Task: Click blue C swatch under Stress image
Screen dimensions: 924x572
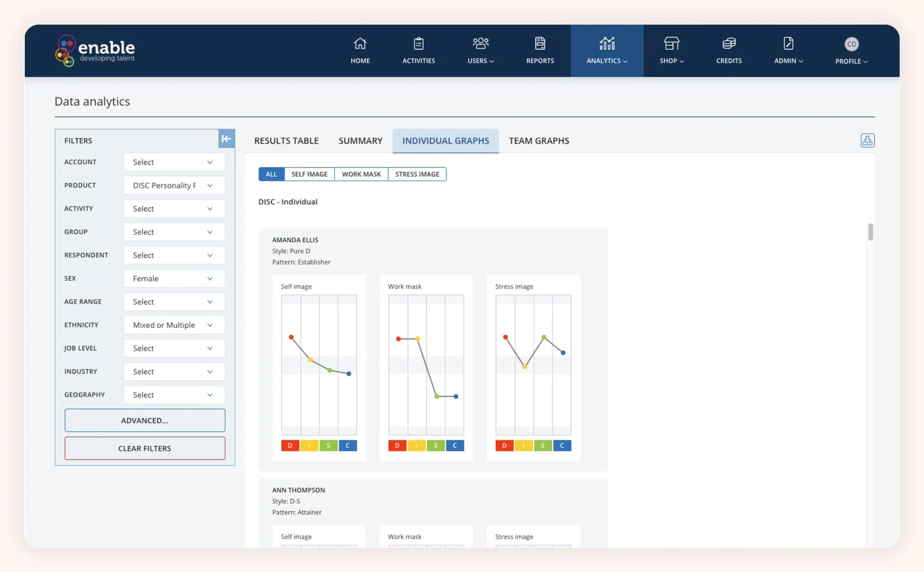Action: tap(562, 446)
